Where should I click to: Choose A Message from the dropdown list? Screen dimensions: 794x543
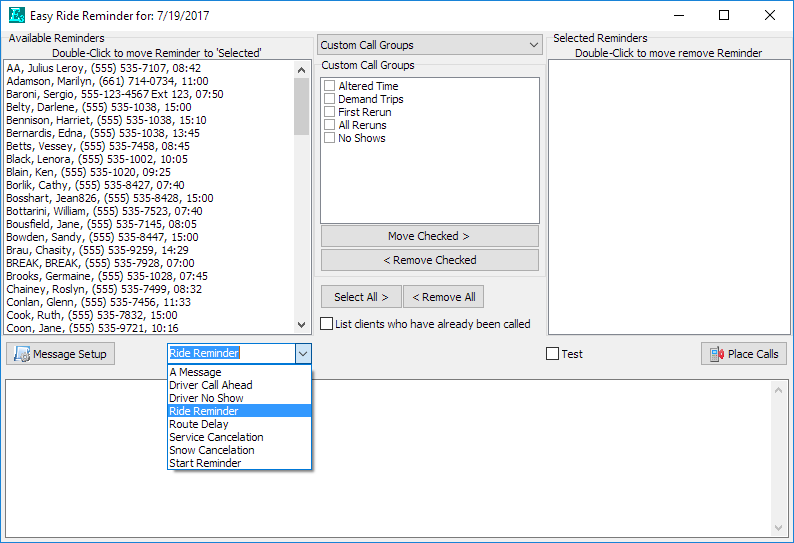click(x=239, y=372)
